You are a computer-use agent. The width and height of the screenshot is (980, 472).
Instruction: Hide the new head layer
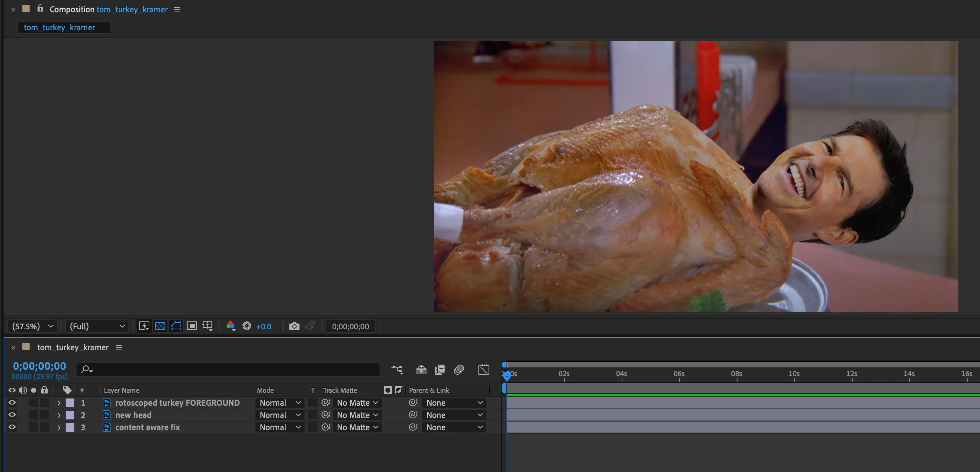(12, 415)
